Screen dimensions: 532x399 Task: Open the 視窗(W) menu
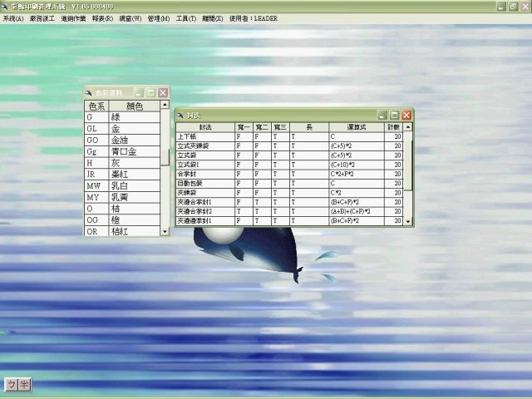coord(131,18)
